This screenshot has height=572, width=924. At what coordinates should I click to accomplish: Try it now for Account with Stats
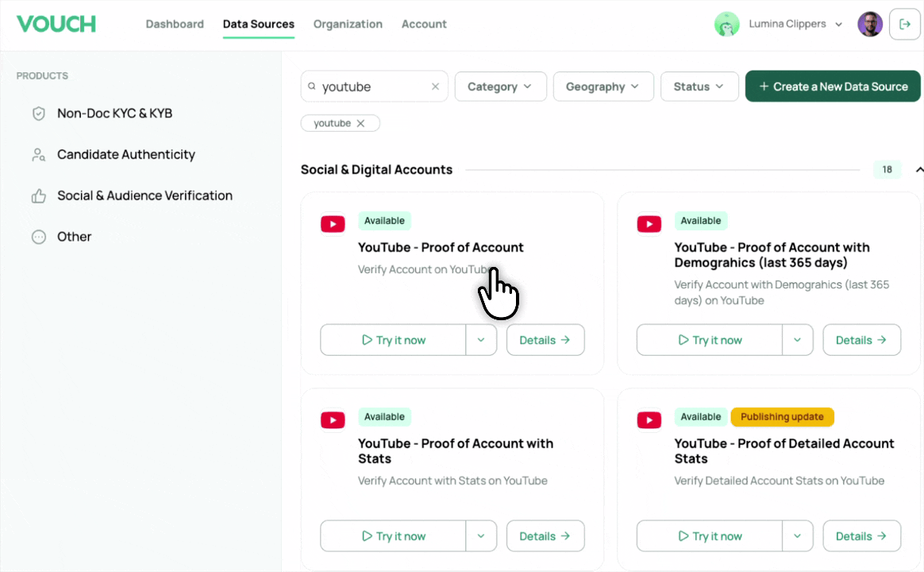[393, 536]
